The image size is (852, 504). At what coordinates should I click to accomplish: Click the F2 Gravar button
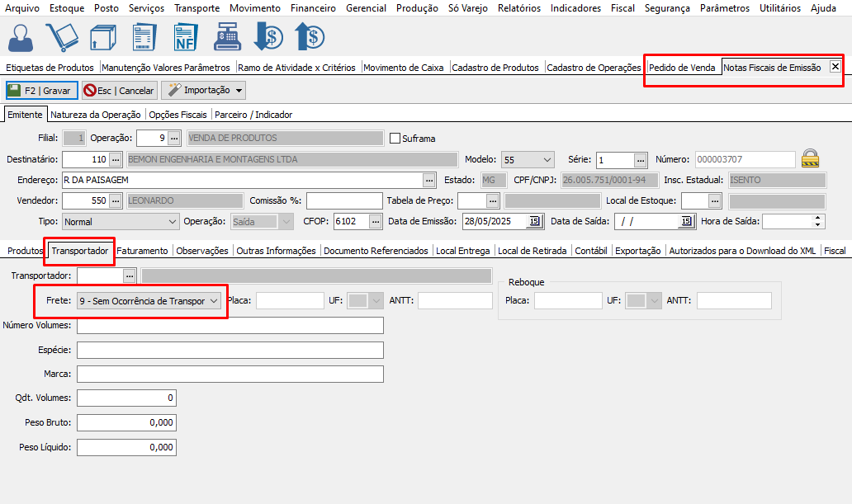(41, 90)
